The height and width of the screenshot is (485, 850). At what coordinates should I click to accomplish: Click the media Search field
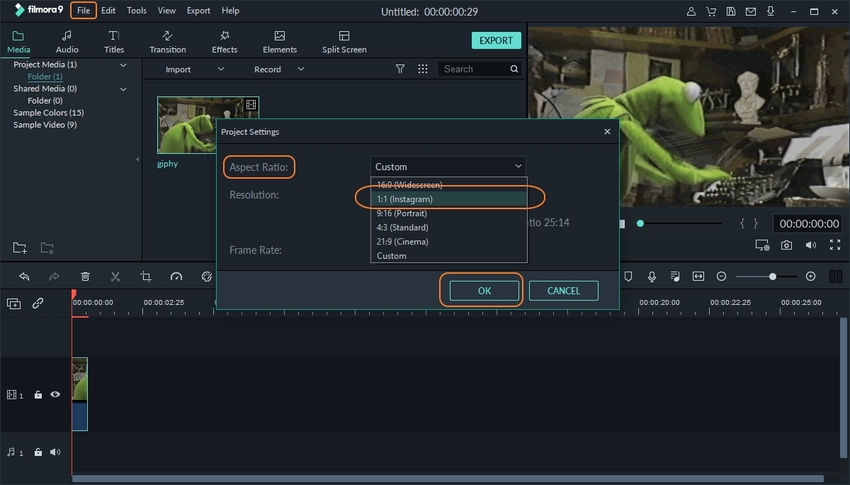pos(480,69)
